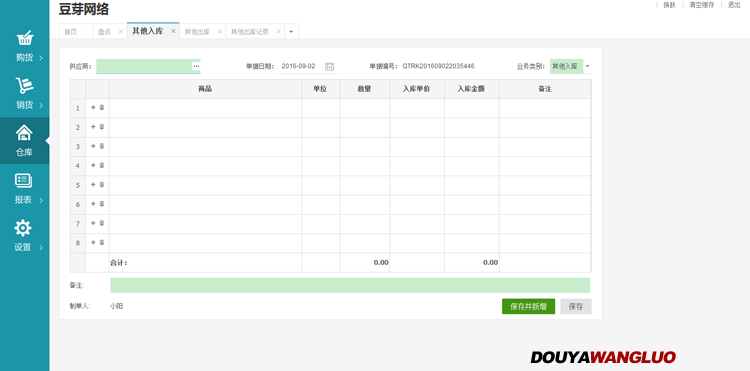Click the 数量 column header
This screenshot has height=371, width=750.
364,89
